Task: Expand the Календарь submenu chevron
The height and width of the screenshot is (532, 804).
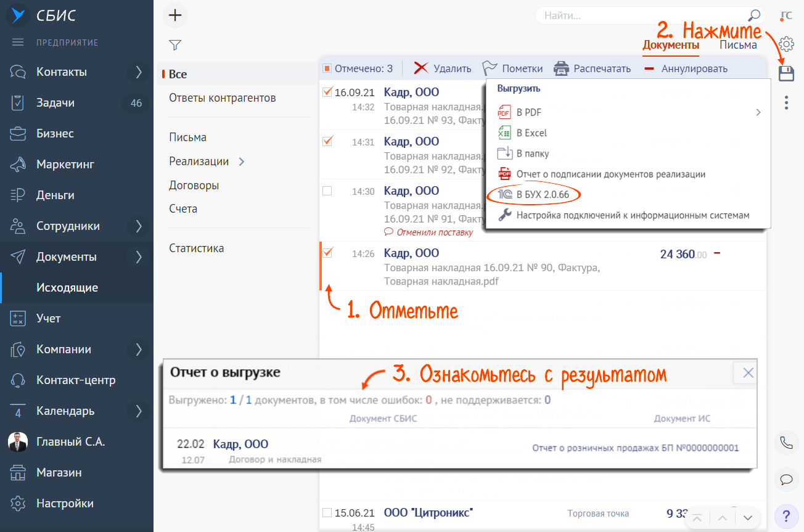Action: tap(138, 411)
